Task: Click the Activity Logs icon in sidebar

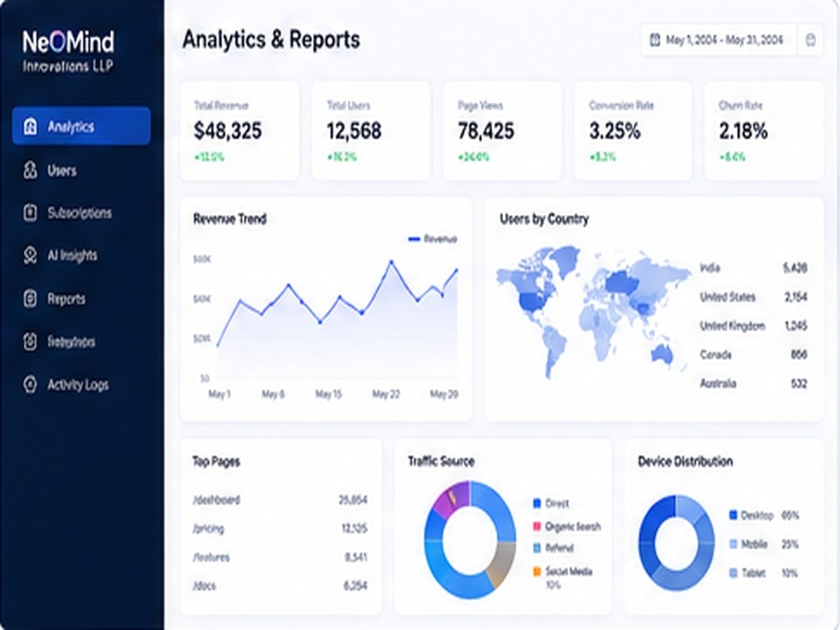Action: pos(30,384)
